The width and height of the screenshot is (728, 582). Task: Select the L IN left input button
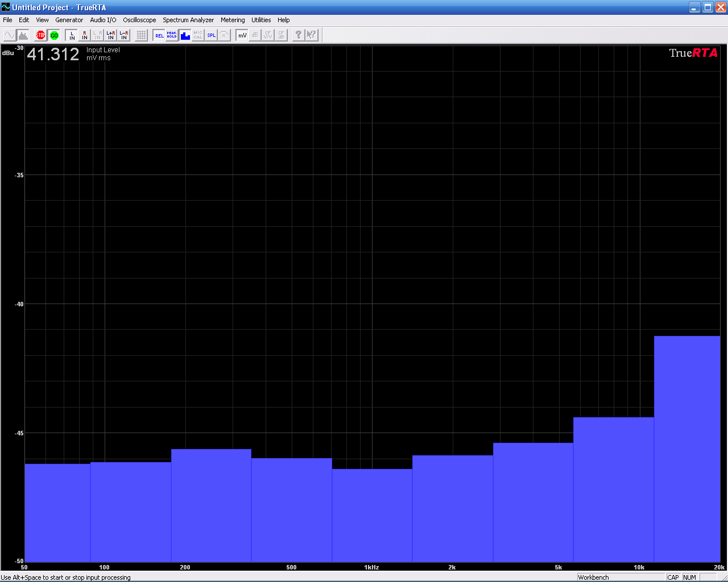[72, 35]
